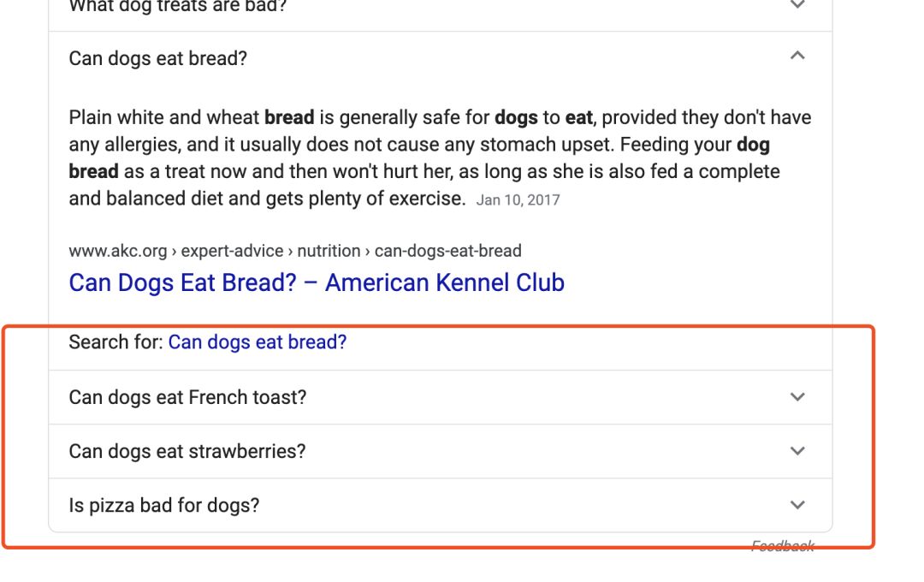Viewport: 924px width, 582px height.
Task: Expand the French toast question chevron
Action: click(x=797, y=397)
